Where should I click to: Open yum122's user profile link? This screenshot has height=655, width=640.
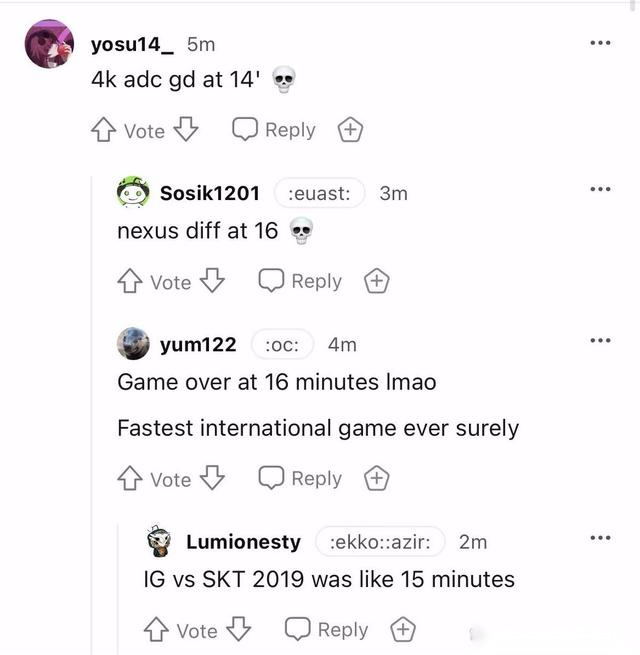[x=198, y=345]
